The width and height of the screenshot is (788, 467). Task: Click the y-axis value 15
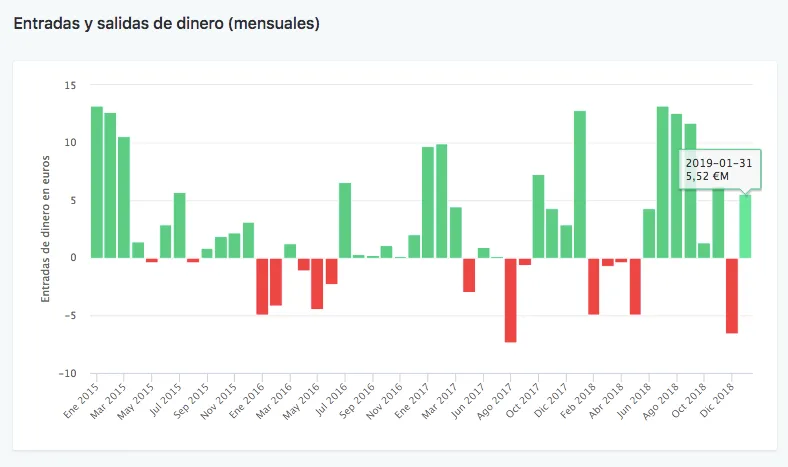pyautogui.click(x=69, y=85)
